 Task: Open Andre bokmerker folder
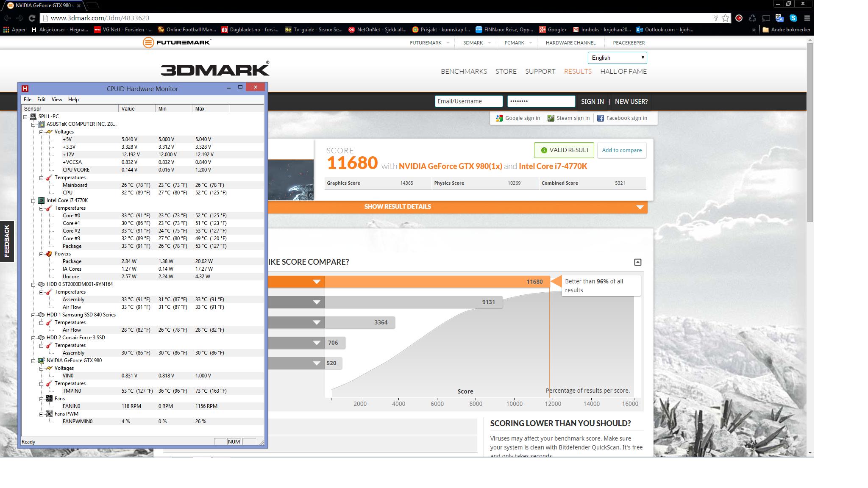(x=786, y=30)
